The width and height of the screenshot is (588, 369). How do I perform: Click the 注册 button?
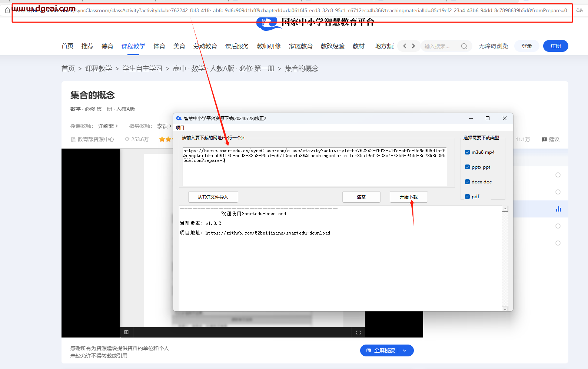(x=556, y=46)
